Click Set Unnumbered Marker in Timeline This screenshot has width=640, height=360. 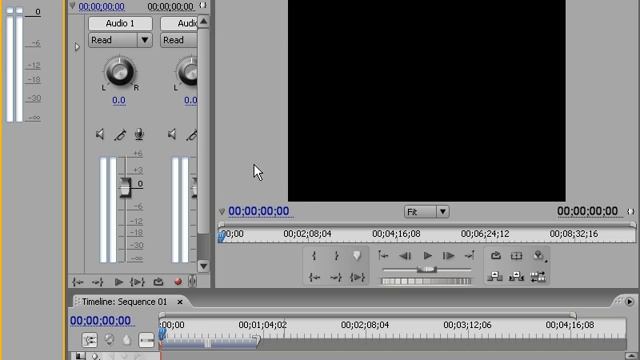[127, 340]
